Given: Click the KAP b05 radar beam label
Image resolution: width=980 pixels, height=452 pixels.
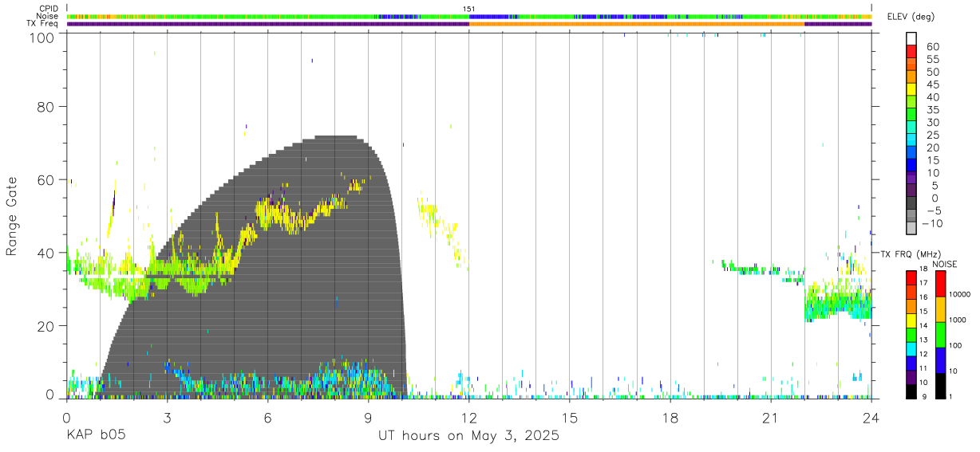Looking at the screenshot, I should [96, 436].
